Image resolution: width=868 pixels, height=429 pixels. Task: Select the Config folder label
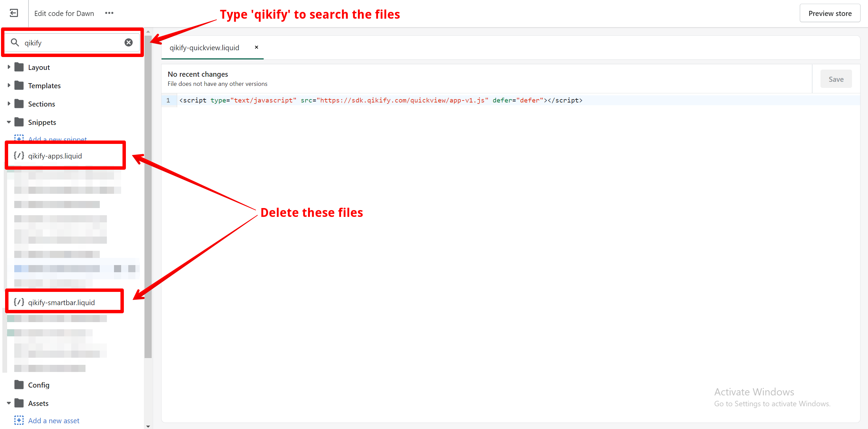tap(39, 385)
